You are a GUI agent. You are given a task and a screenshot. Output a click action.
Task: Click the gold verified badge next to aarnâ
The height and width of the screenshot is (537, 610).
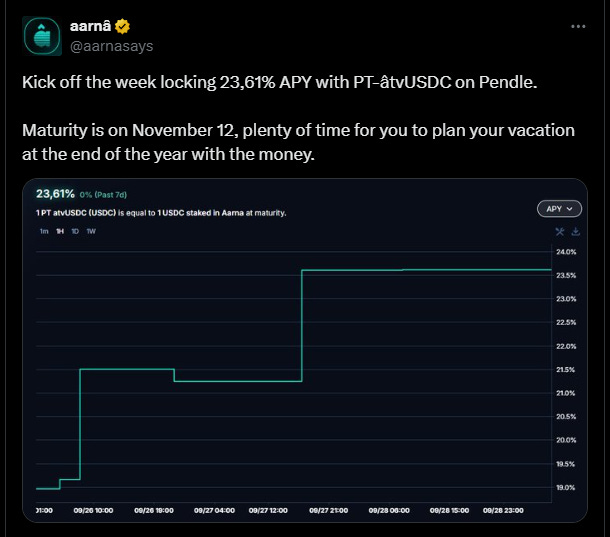tap(123, 26)
